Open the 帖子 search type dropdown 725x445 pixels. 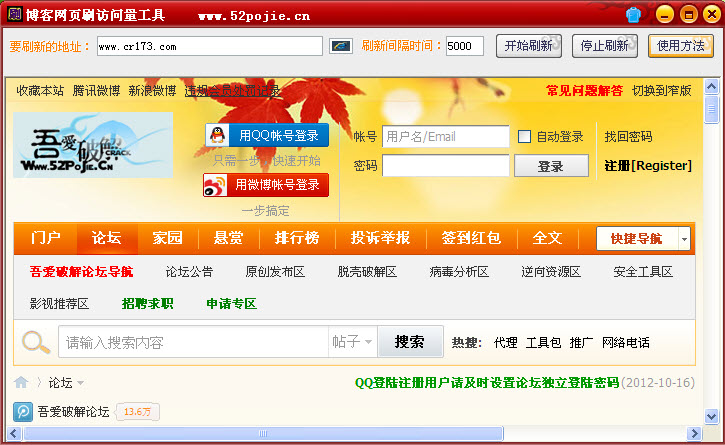click(352, 342)
